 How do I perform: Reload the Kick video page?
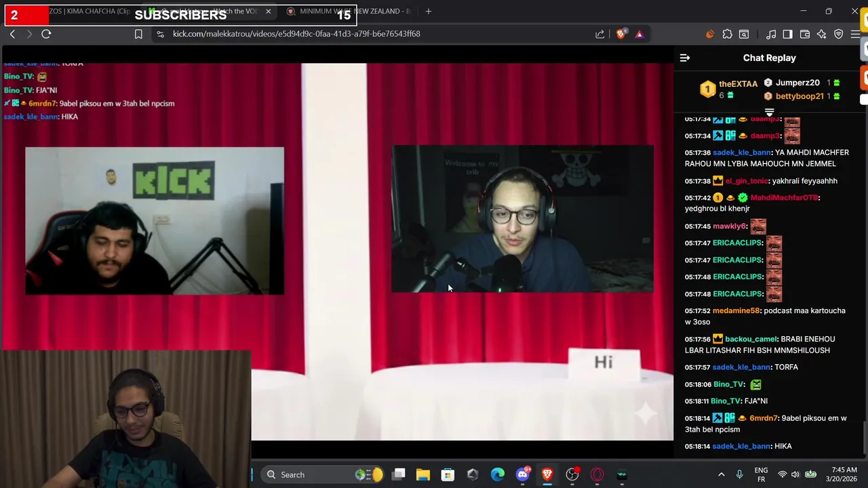tap(46, 34)
